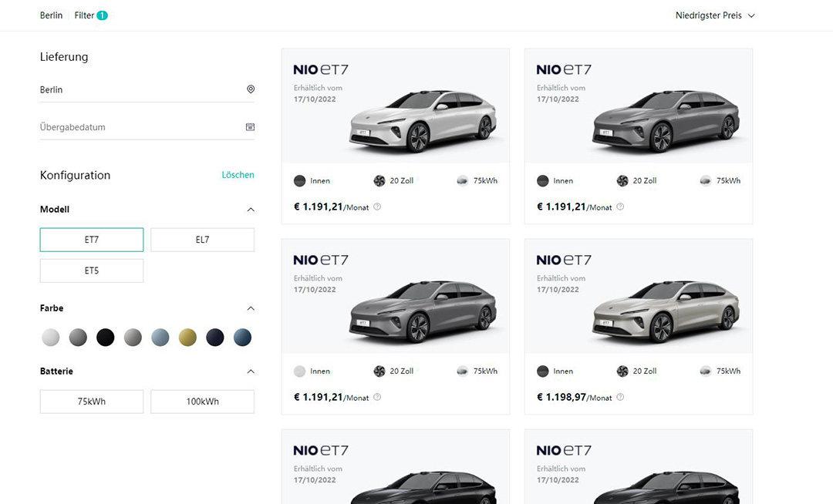Open calendar icon in Übergabedatum field
This screenshot has width=833, height=504.
[251, 127]
